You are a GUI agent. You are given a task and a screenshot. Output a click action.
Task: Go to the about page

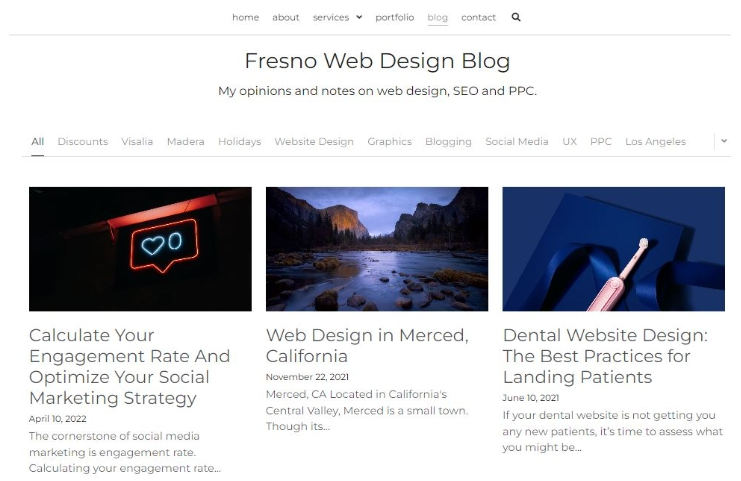[x=286, y=17]
